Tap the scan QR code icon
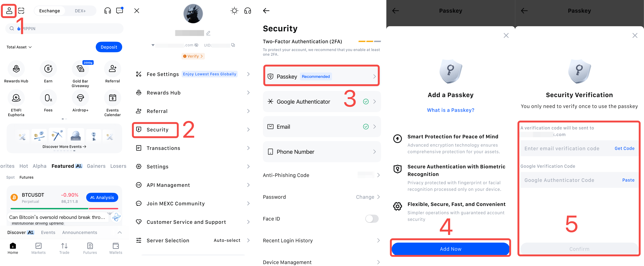The image size is (644, 266). 21,11
